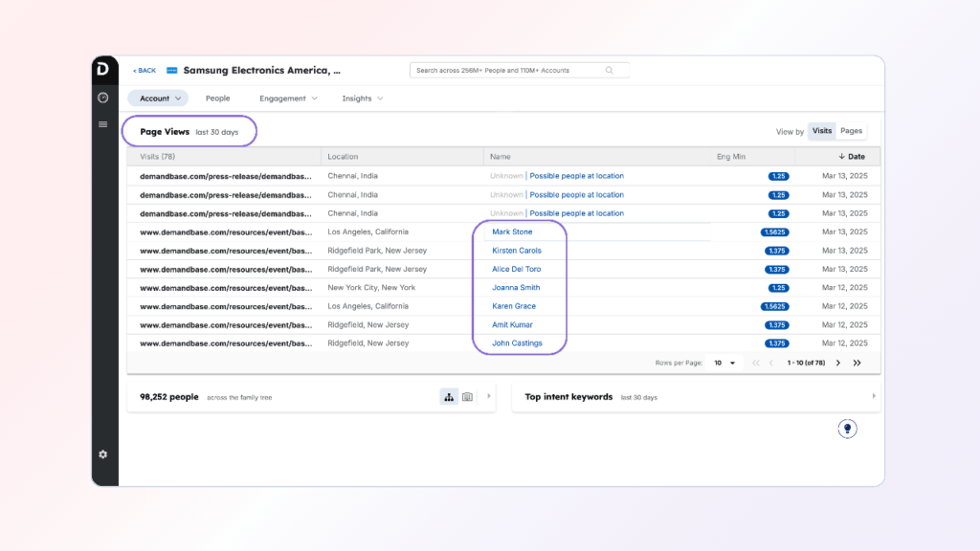Select the Account tab
980x551 pixels.
(x=158, y=99)
